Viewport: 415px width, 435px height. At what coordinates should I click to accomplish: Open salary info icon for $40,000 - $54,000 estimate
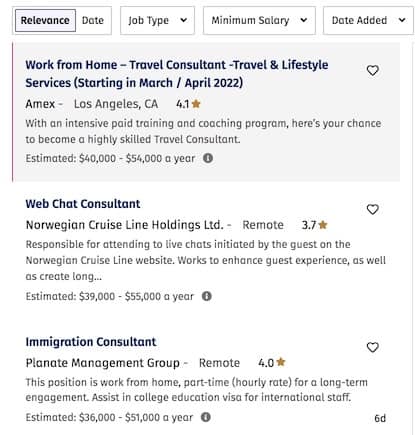(x=208, y=158)
